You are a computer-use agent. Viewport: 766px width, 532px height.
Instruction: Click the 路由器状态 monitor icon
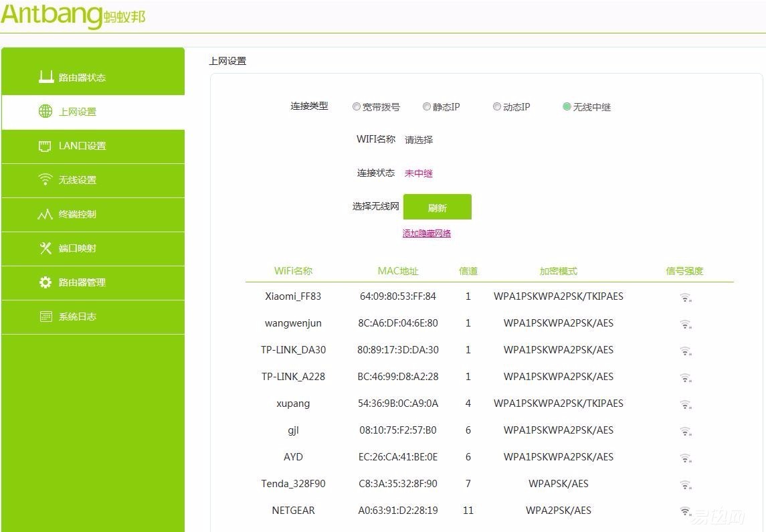(x=45, y=76)
